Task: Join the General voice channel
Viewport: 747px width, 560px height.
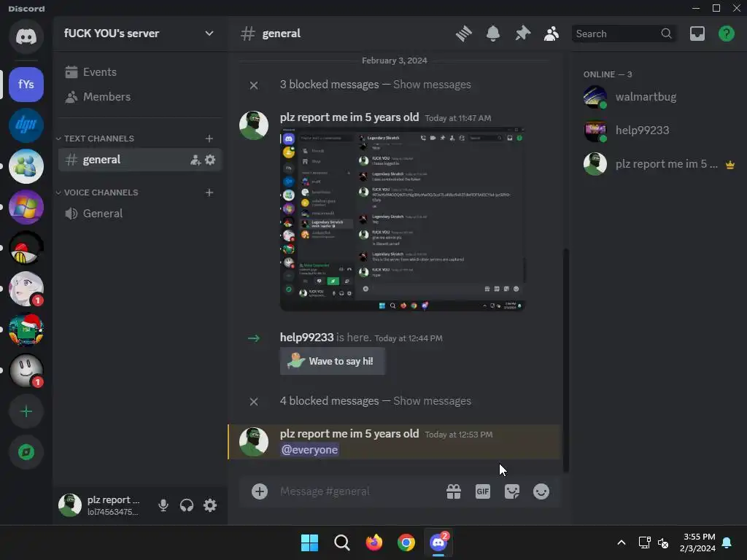Action: pyautogui.click(x=139, y=214)
